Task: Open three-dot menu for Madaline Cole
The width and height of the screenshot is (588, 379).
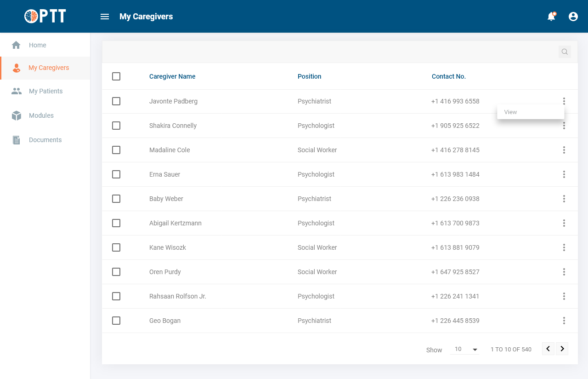Action: click(x=564, y=150)
